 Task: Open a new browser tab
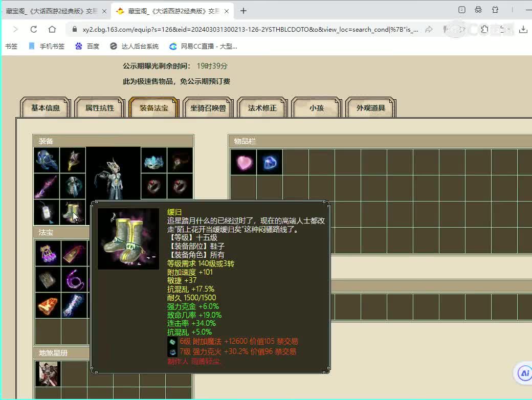[x=243, y=11]
